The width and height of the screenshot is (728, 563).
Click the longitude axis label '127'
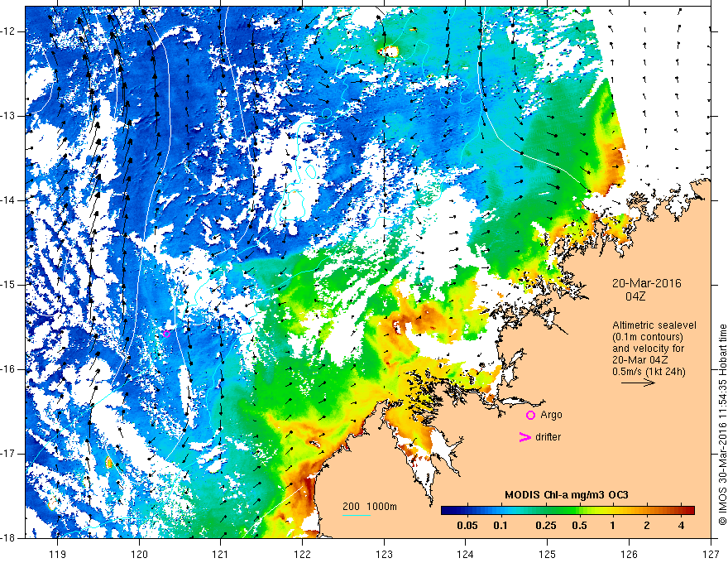(x=711, y=554)
